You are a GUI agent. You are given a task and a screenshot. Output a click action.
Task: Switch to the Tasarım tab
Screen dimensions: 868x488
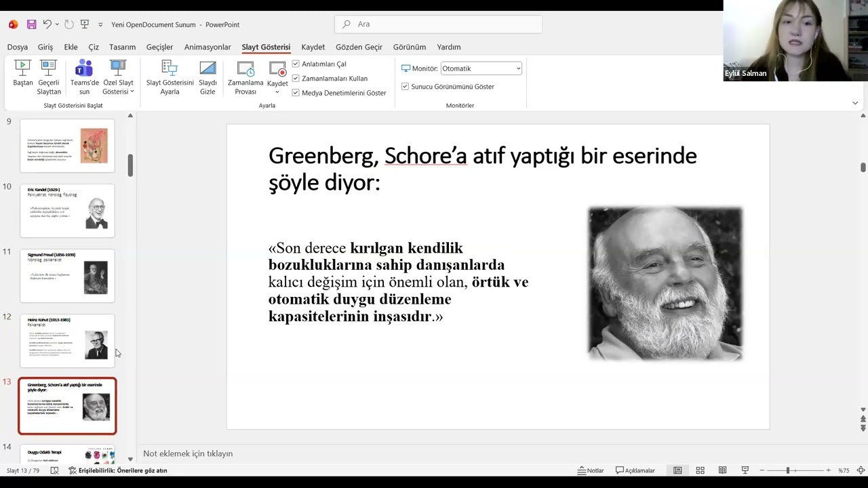123,47
